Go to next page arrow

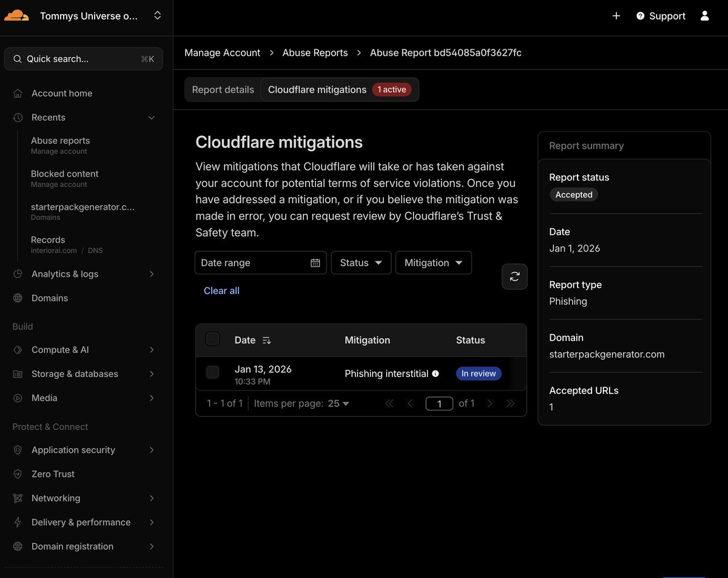(490, 404)
